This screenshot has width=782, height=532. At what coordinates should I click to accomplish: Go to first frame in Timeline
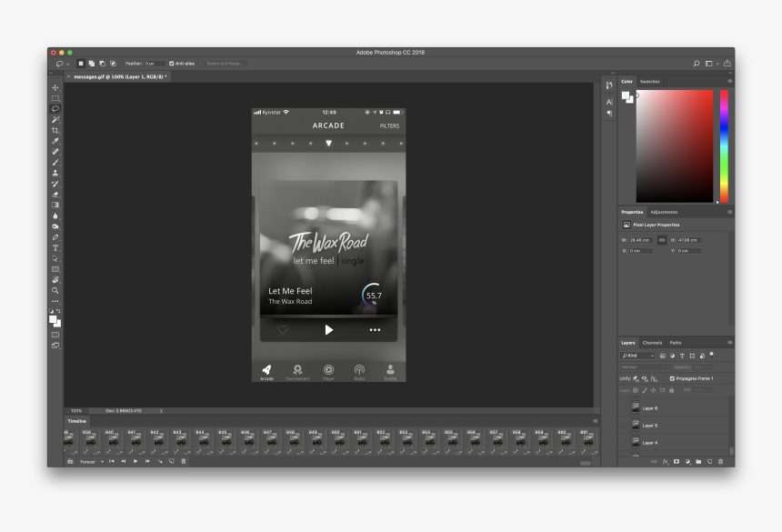[111, 461]
